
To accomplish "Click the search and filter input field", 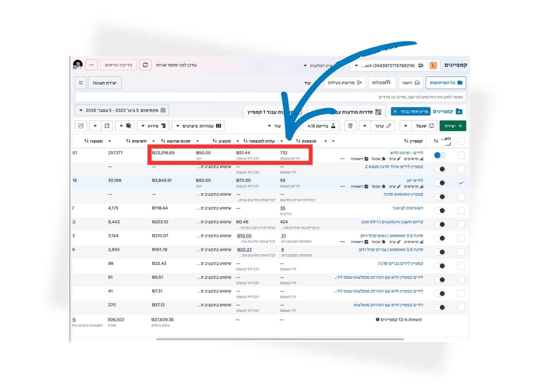I will pyautogui.click(x=270, y=97).
